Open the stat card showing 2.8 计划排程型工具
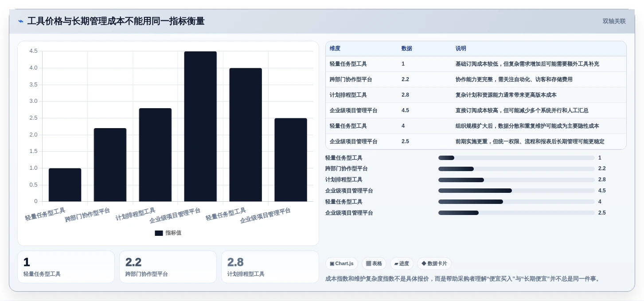The image size is (644, 301). coord(270,267)
